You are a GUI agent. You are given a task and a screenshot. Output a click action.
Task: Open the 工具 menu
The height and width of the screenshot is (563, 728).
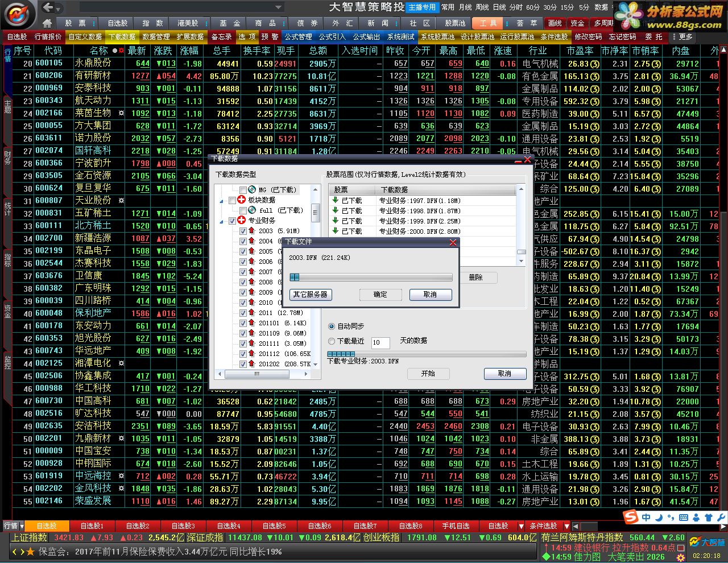tap(488, 23)
